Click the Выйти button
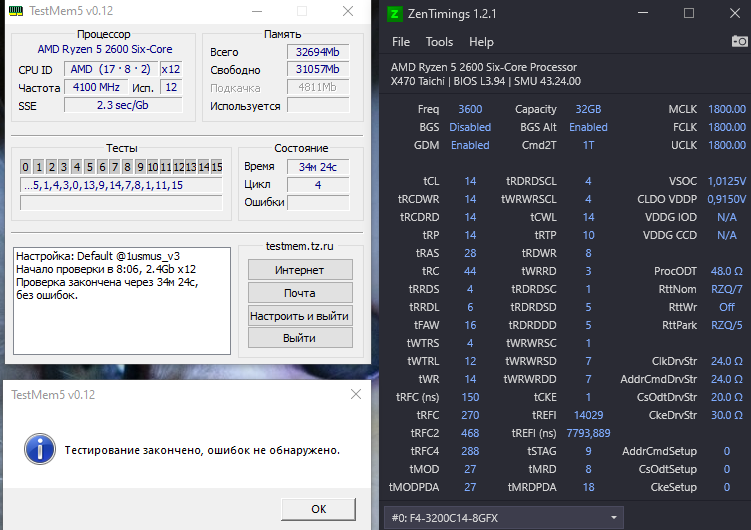Screen dimensions: 751x530 pos(300,338)
